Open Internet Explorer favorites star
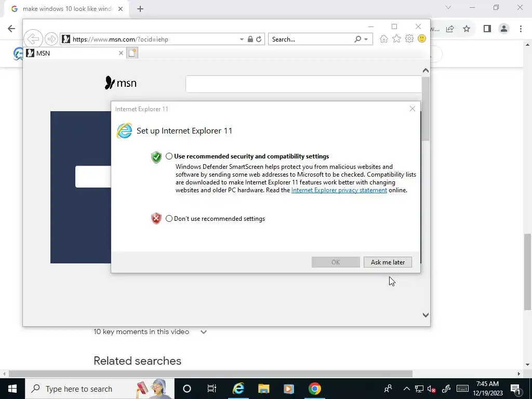Viewport: 532px width, 399px height. pyautogui.click(x=396, y=39)
